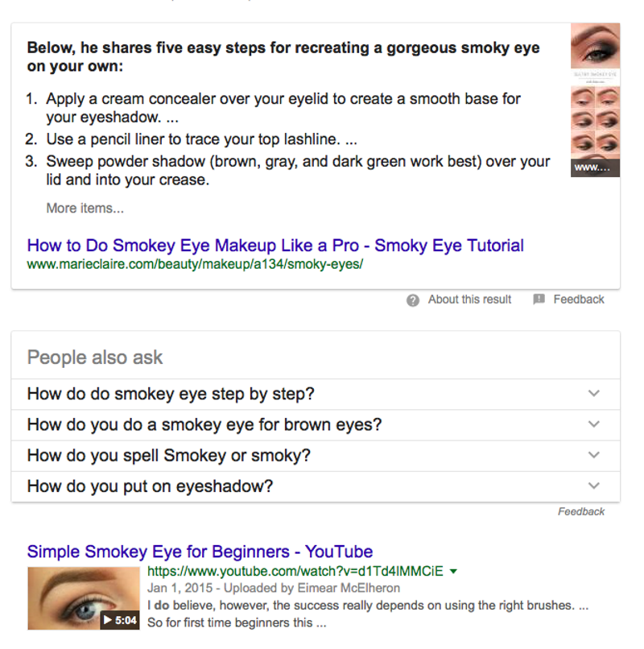Click the question mark icon beside About this result
The width and height of the screenshot is (644, 649).
[x=413, y=300]
